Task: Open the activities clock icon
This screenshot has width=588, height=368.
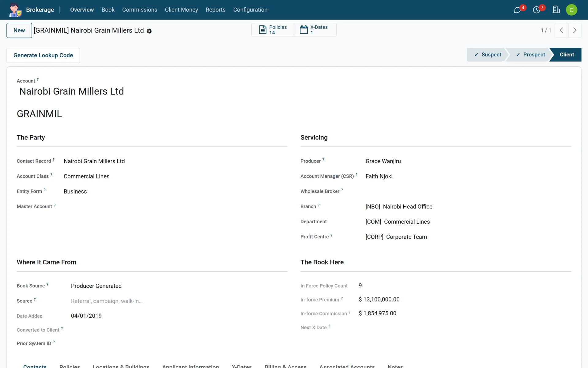Action: 536,10
